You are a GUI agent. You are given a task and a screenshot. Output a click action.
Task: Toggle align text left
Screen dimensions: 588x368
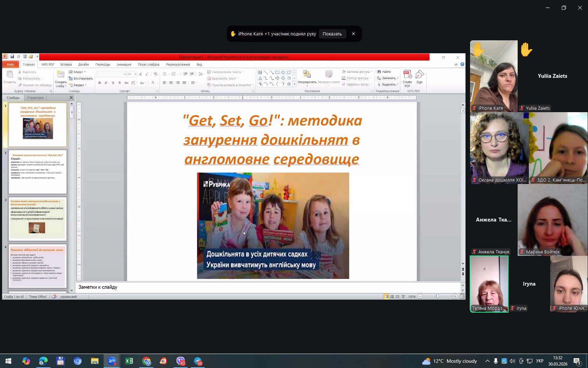coord(164,83)
